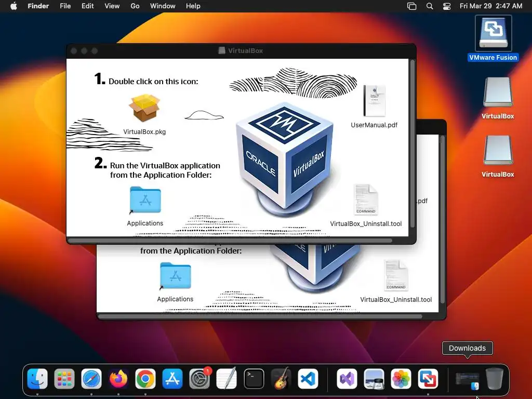Open the Edit menu
This screenshot has height=399, width=532.
coord(87,6)
